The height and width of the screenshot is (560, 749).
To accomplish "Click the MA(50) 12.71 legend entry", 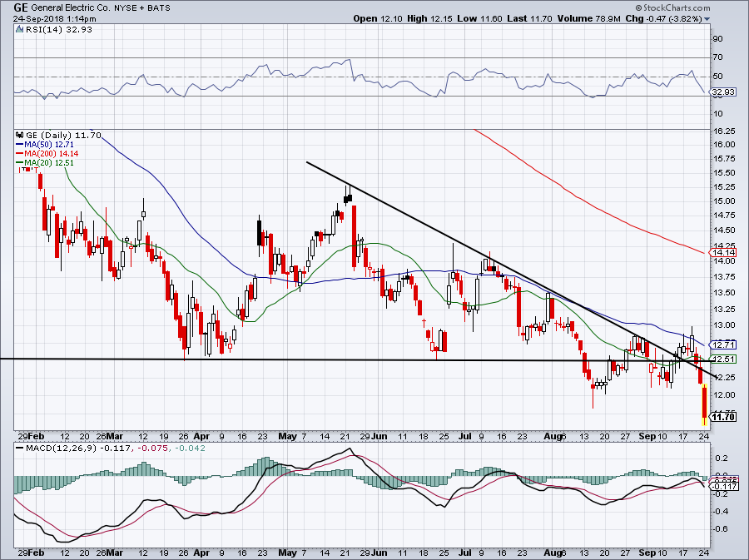I will tap(45, 144).
